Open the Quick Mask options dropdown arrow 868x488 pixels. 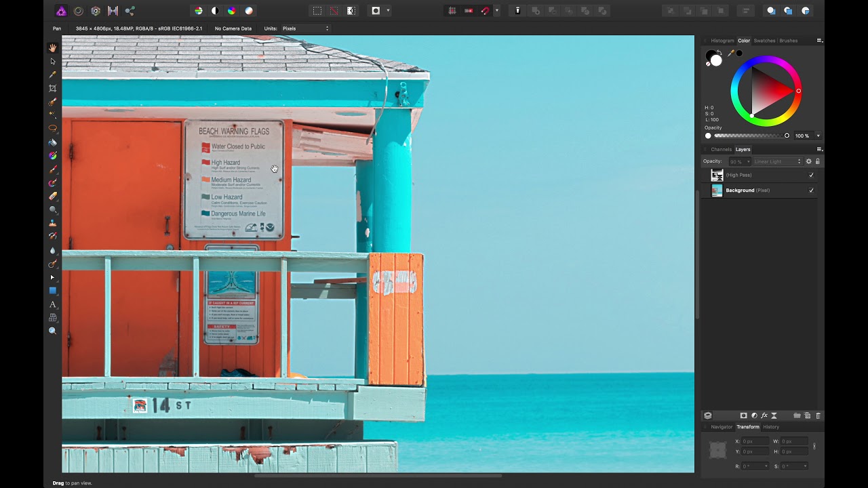point(388,11)
